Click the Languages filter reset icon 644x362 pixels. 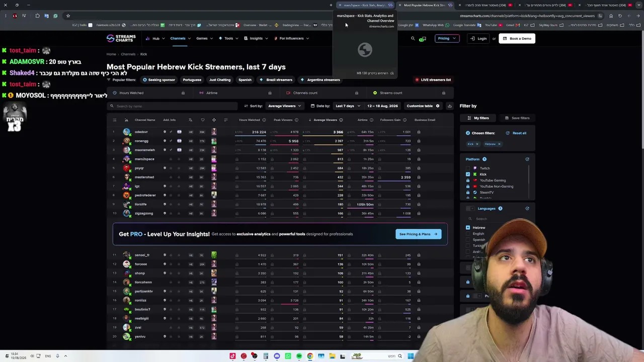click(527, 208)
